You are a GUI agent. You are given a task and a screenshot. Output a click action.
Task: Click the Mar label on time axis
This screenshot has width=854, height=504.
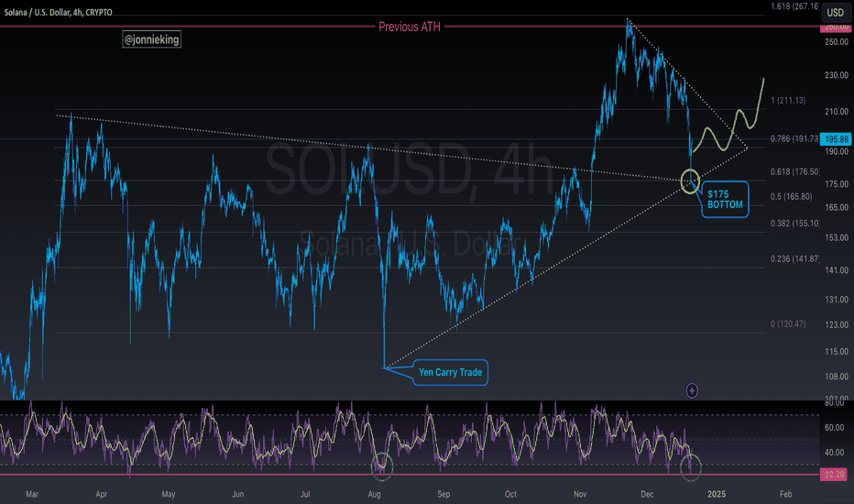[x=32, y=494]
